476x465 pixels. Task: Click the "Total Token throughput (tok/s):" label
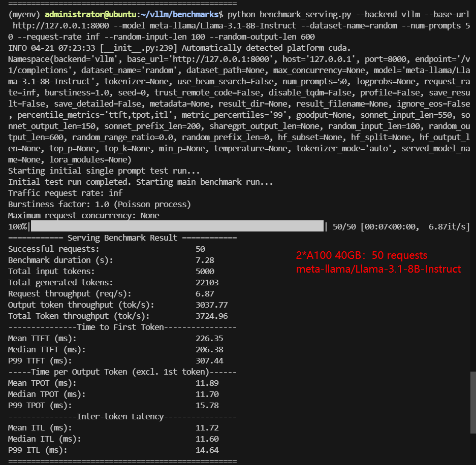click(x=79, y=316)
